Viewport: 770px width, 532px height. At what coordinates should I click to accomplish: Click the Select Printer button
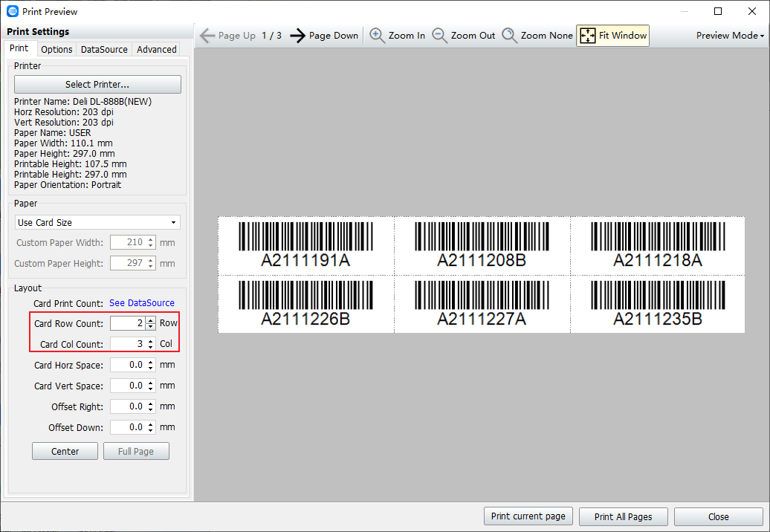click(x=97, y=85)
